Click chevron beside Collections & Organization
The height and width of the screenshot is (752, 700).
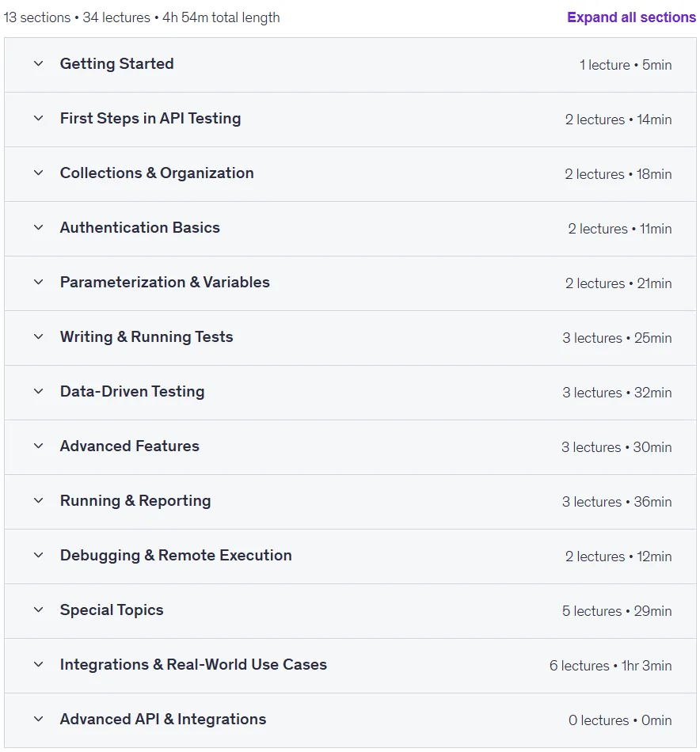pos(38,173)
